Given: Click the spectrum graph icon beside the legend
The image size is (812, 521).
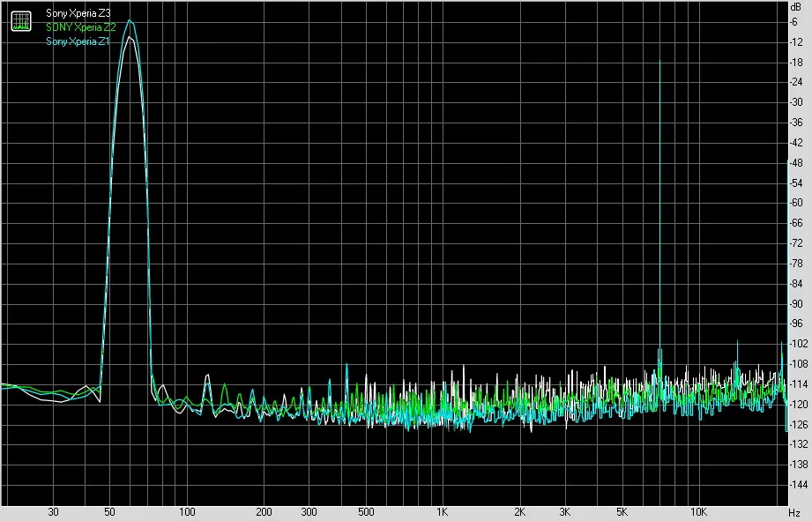Looking at the screenshot, I should pos(21,21).
